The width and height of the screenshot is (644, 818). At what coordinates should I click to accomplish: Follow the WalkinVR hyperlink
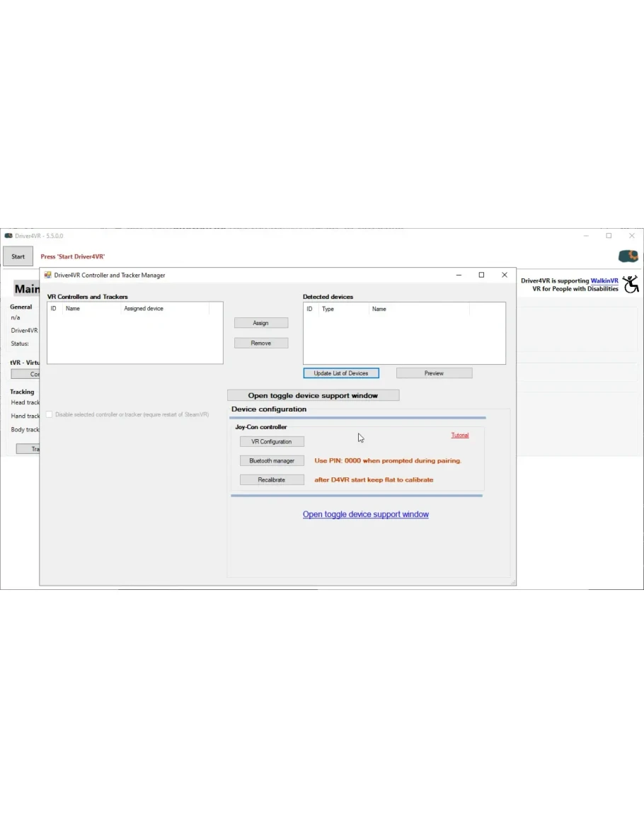click(x=604, y=280)
